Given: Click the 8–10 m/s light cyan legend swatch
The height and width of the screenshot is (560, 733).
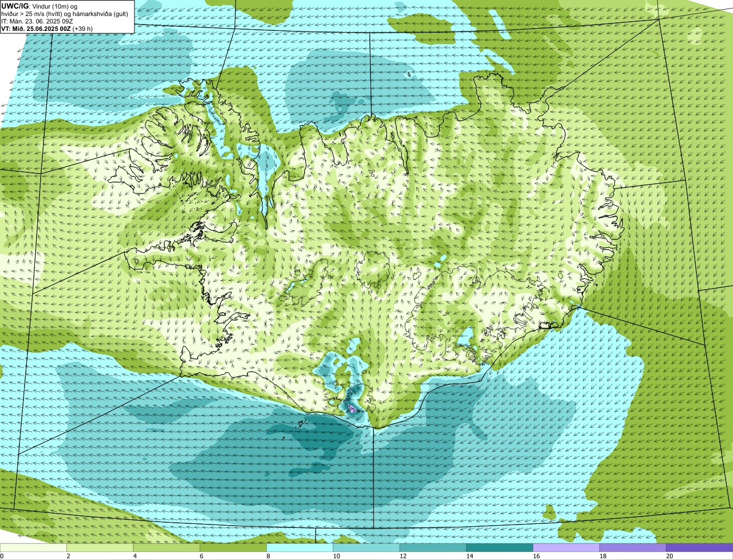Looking at the screenshot, I should pyautogui.click(x=300, y=547).
